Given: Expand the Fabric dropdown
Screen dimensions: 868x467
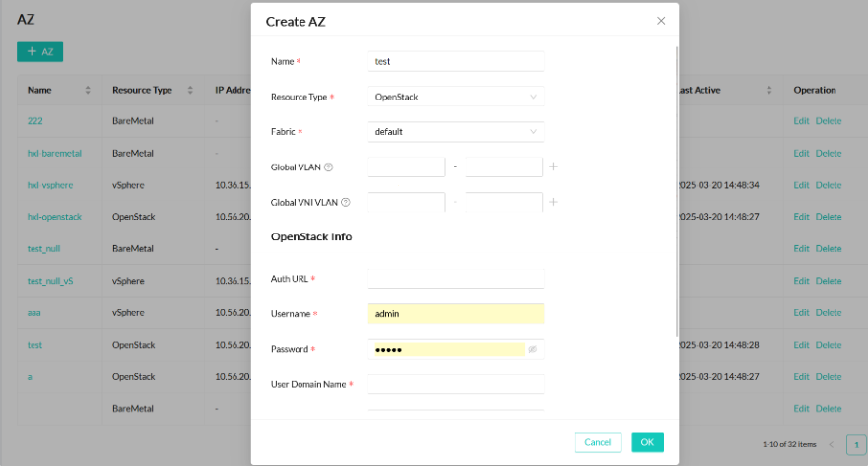Looking at the screenshot, I should point(455,131).
